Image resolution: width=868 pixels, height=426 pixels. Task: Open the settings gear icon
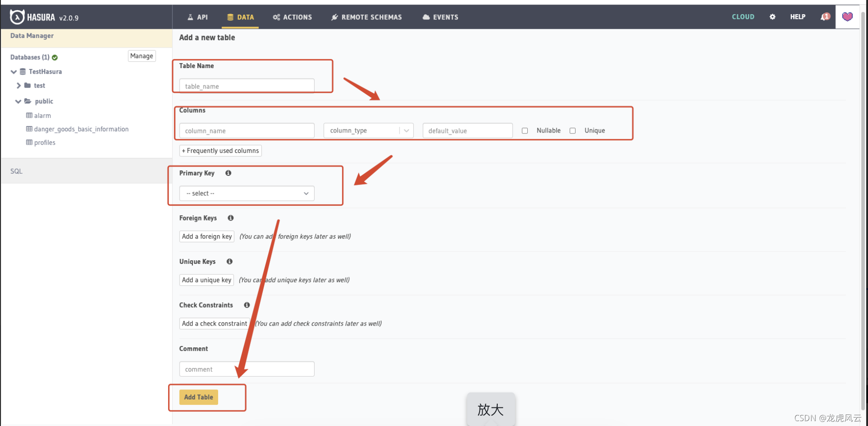(x=772, y=17)
